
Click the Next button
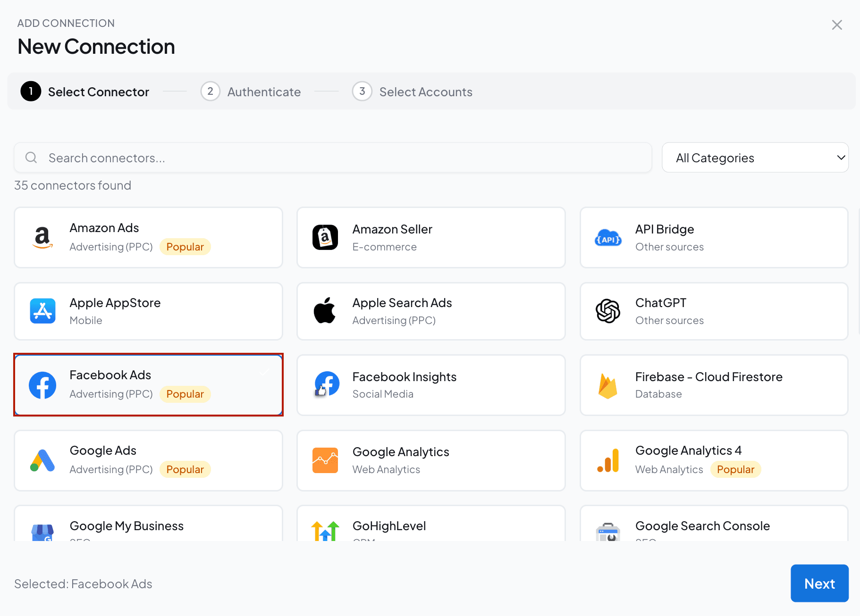click(x=819, y=583)
